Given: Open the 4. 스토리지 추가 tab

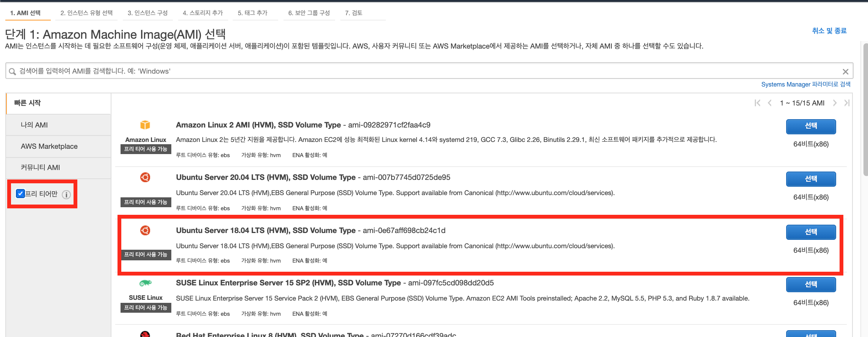Looking at the screenshot, I should point(203,13).
